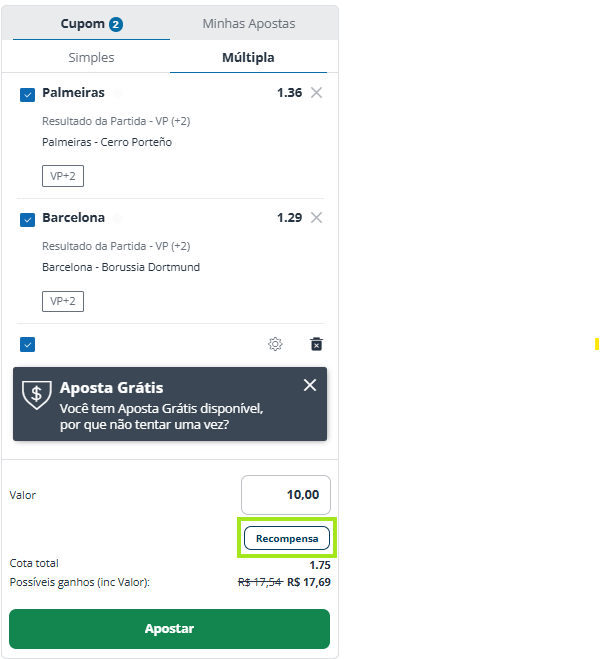Viewport: 600px width, 659px height.
Task: Click the VP+2 tag under Barcelona
Action: point(63,301)
